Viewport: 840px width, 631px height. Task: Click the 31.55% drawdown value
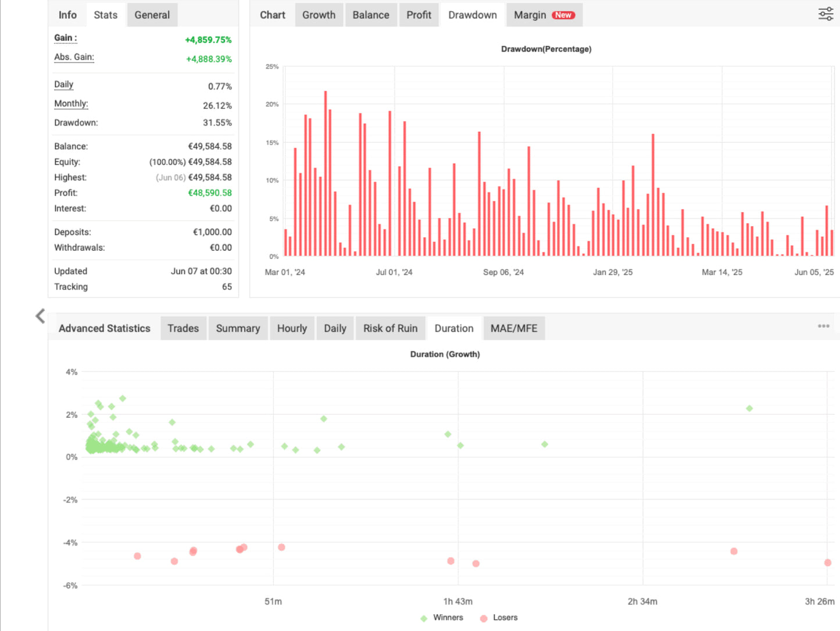pos(217,123)
